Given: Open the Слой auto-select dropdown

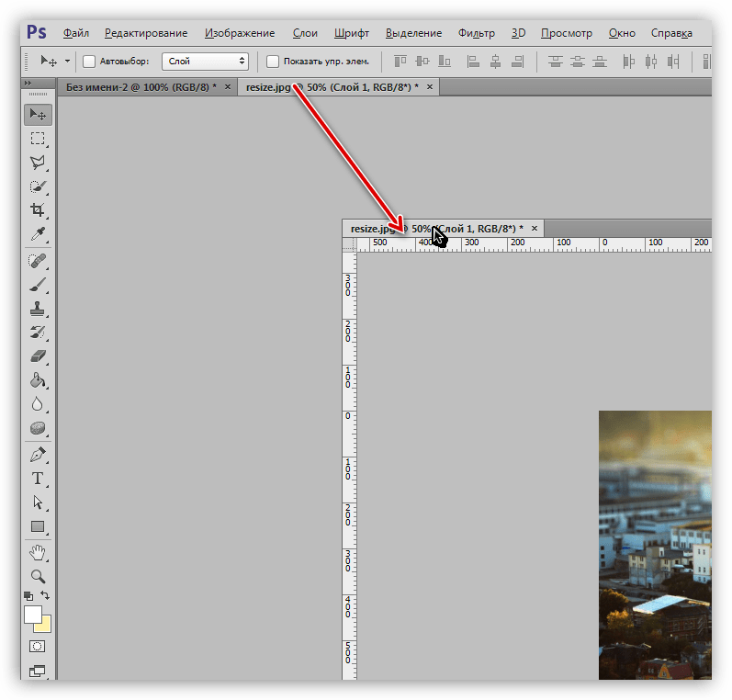Looking at the screenshot, I should tap(206, 62).
